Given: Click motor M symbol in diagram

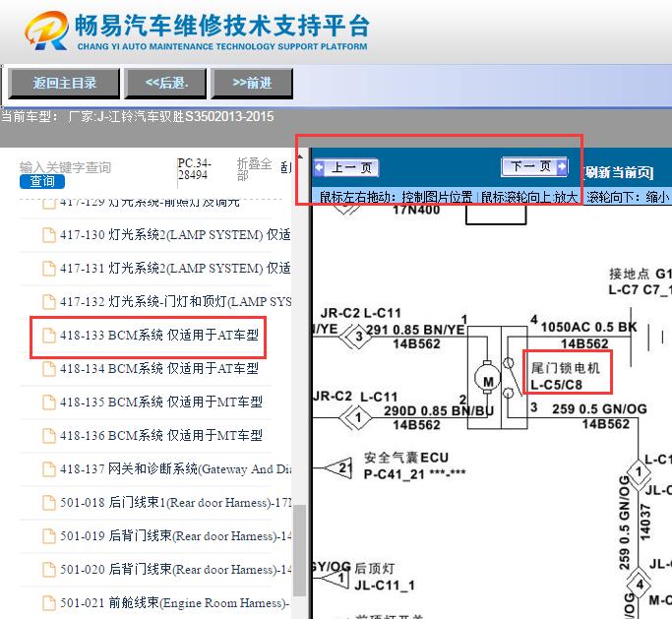Looking at the screenshot, I should [x=487, y=379].
